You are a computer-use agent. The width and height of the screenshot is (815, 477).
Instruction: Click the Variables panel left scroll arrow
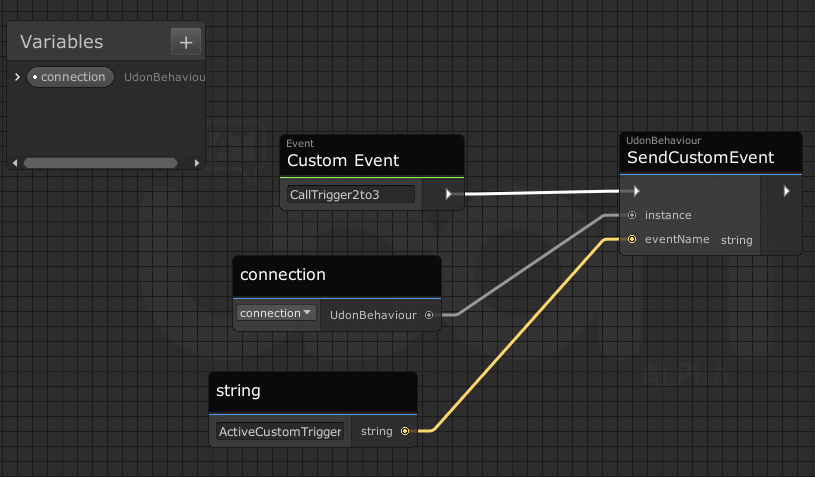point(14,162)
